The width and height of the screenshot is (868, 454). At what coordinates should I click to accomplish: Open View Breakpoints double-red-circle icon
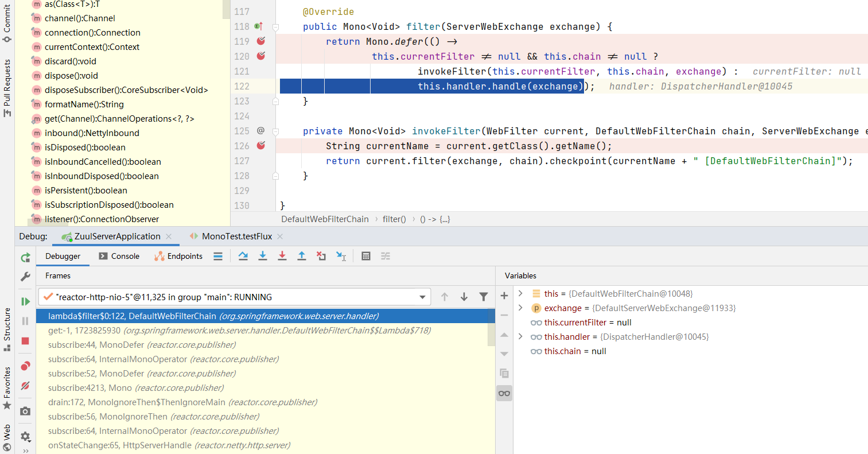coord(25,366)
